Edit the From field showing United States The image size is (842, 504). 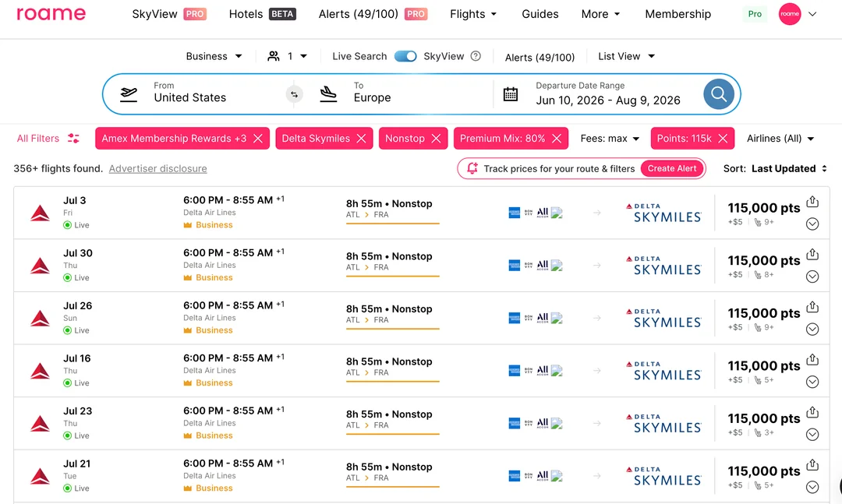[x=190, y=97]
